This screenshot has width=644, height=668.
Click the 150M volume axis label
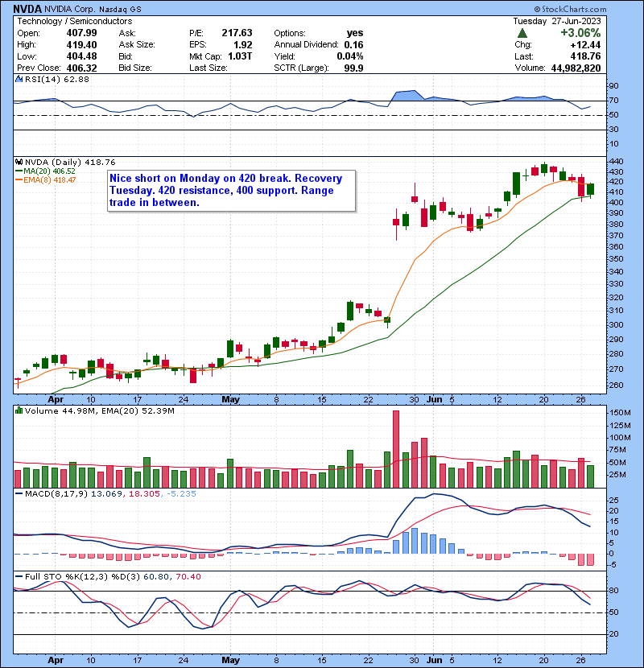[x=620, y=412]
